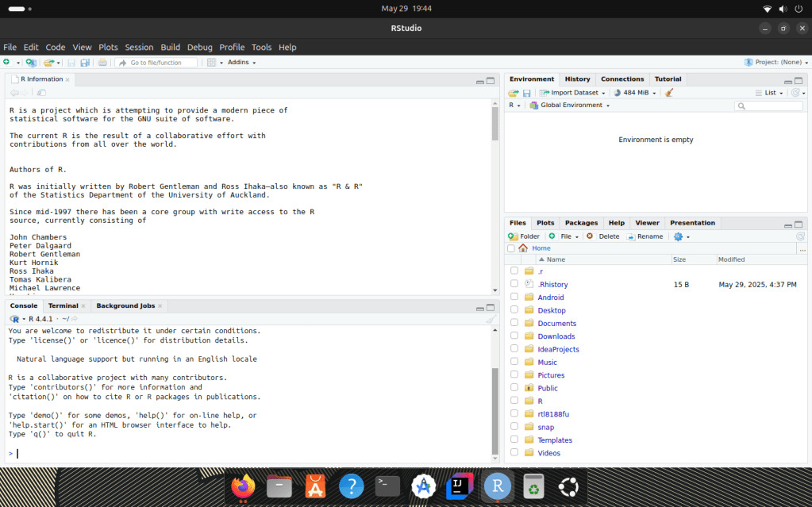Clear workspace objects with the broom icon
This screenshot has width=812, height=507.
click(x=669, y=93)
